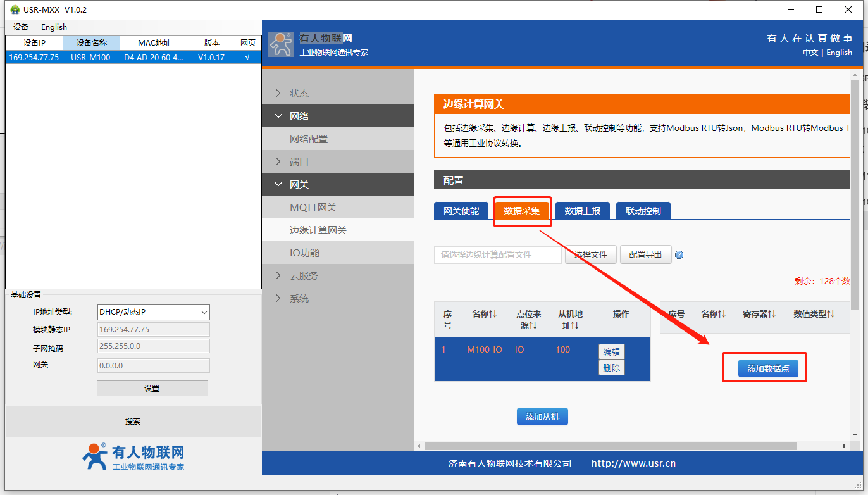Click the 设备IP column header
Image resolution: width=868 pixels, height=495 pixels.
[x=34, y=43]
